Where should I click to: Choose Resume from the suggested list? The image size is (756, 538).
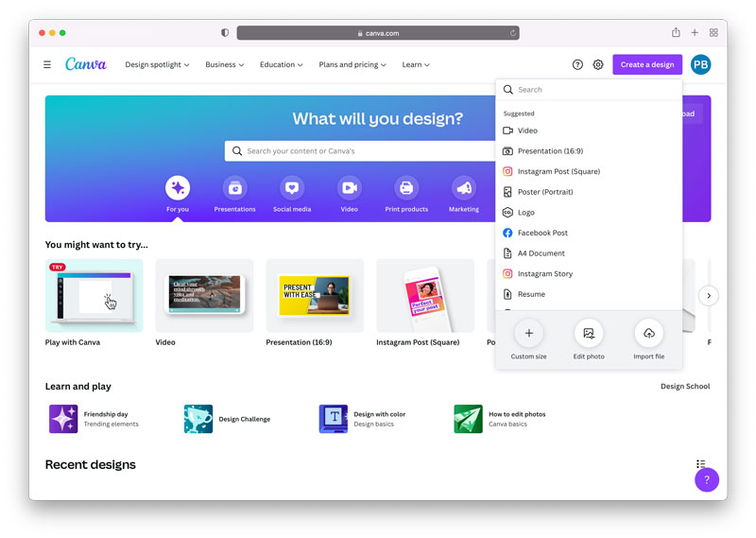(589, 294)
